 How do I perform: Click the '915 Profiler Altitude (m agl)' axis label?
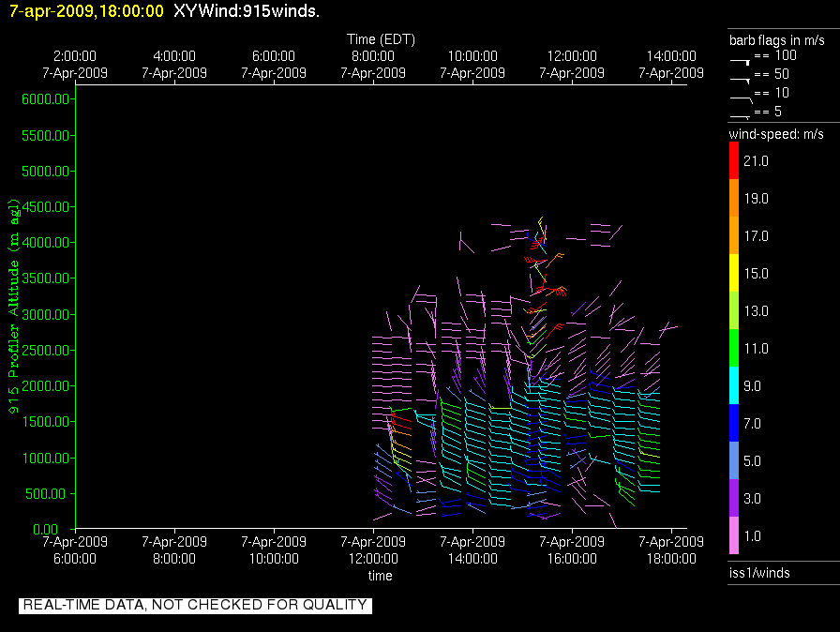tap(13, 307)
